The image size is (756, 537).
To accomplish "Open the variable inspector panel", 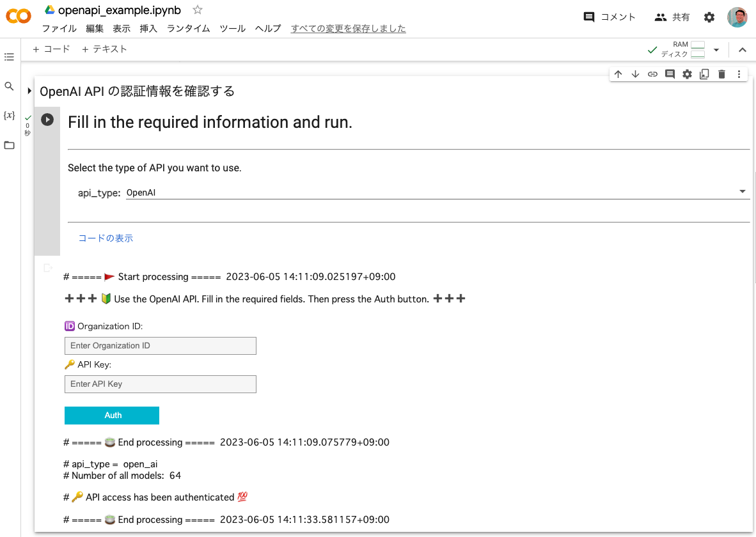I will [x=9, y=116].
